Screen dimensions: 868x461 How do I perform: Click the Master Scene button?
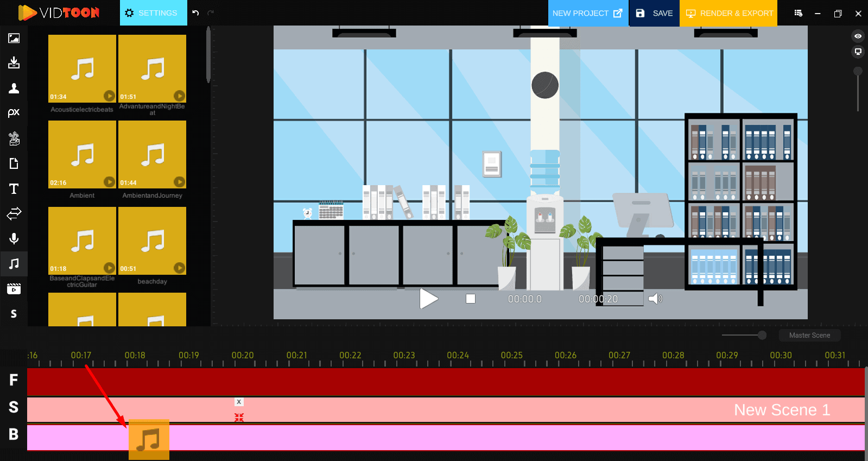click(809, 335)
